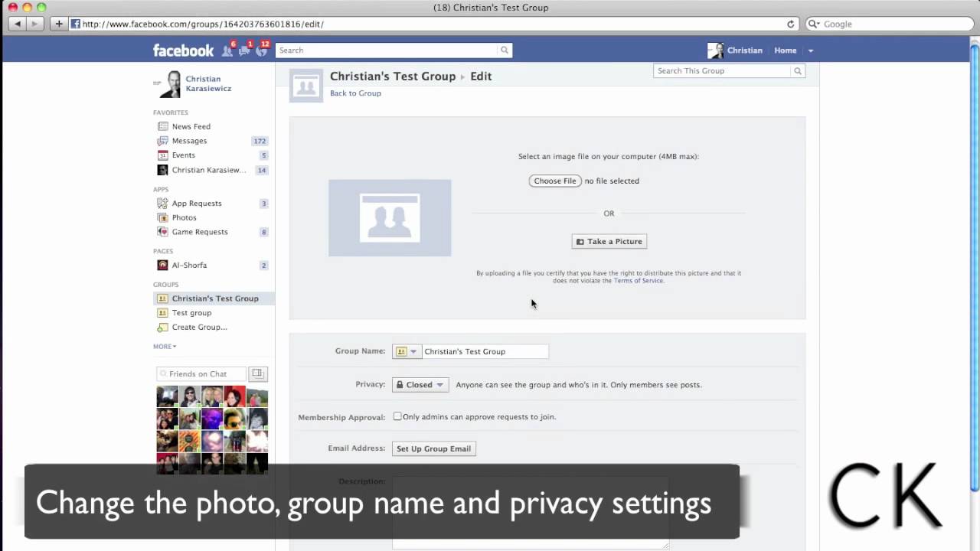Open Create Group... link

click(x=199, y=328)
